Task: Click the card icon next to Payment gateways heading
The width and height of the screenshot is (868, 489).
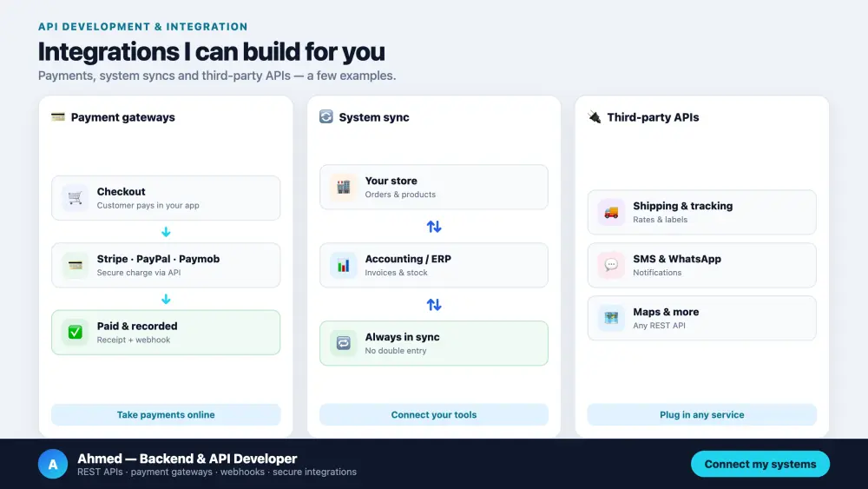Action: [x=58, y=117]
